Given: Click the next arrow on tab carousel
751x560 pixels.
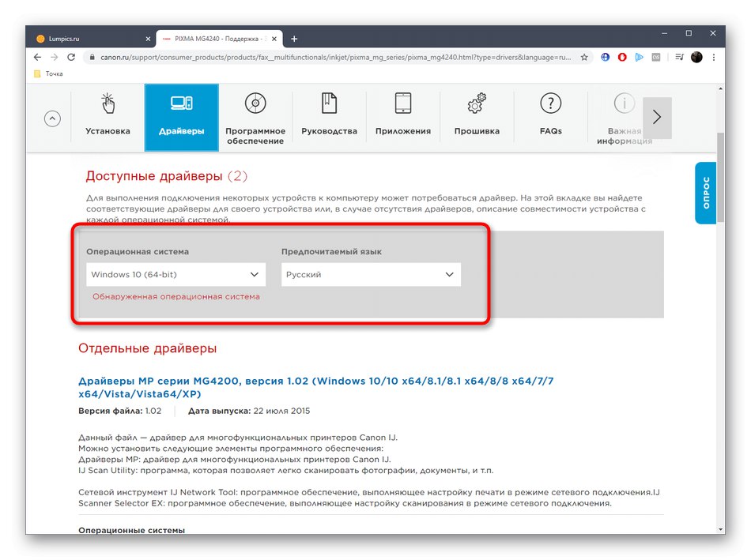Looking at the screenshot, I should 657,117.
